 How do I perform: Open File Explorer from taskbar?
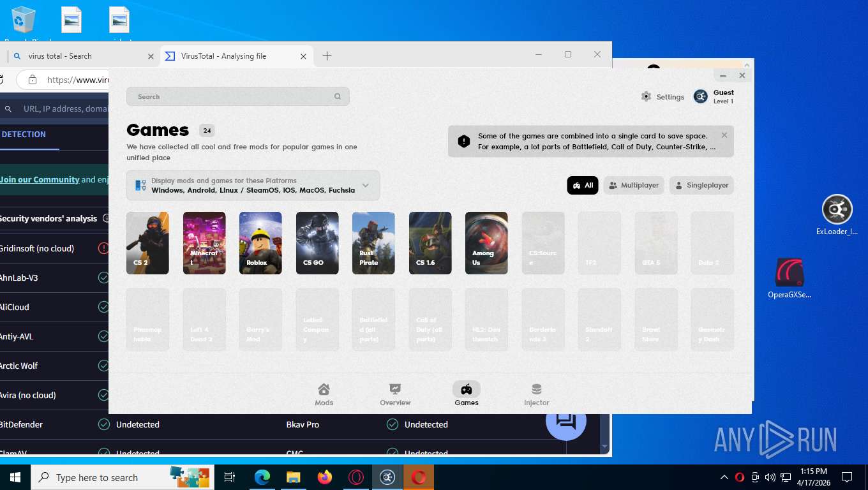click(294, 477)
